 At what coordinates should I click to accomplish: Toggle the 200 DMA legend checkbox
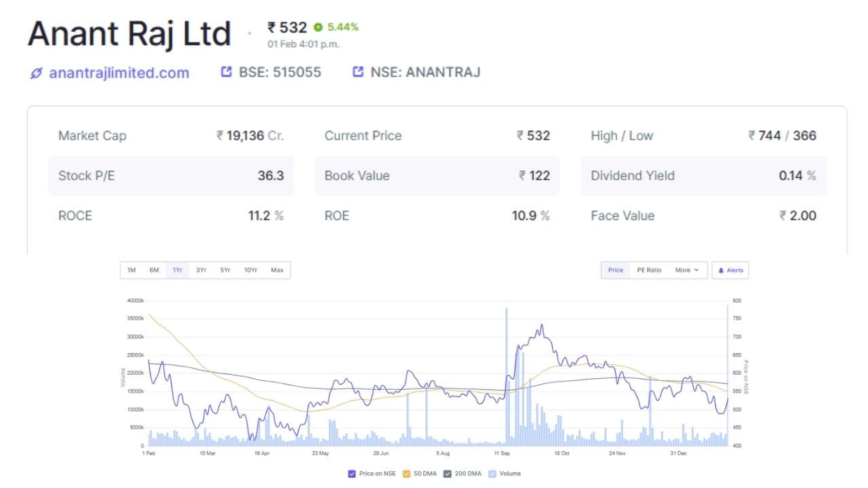pyautogui.click(x=448, y=474)
